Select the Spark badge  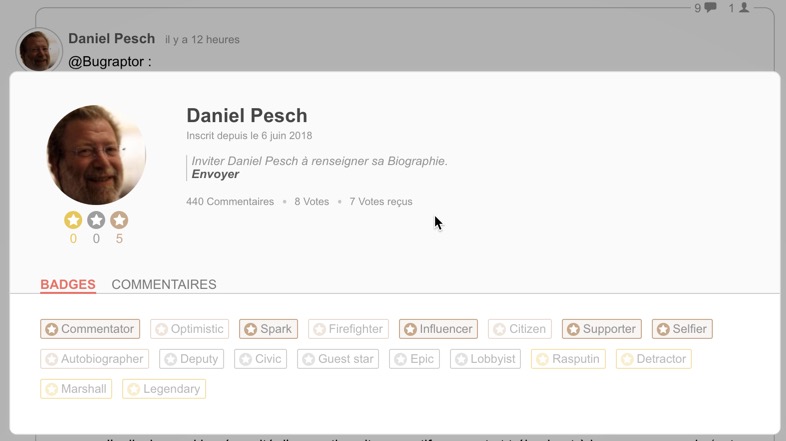pos(269,329)
